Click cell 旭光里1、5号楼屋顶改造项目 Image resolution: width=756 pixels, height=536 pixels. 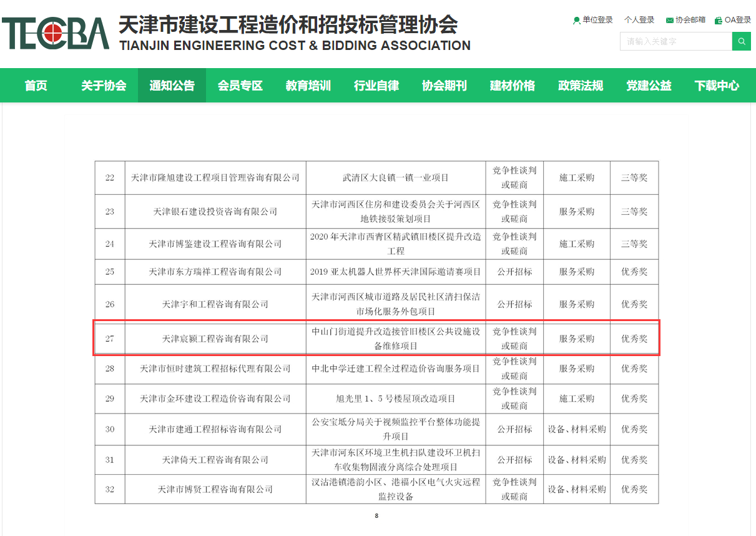396,399
